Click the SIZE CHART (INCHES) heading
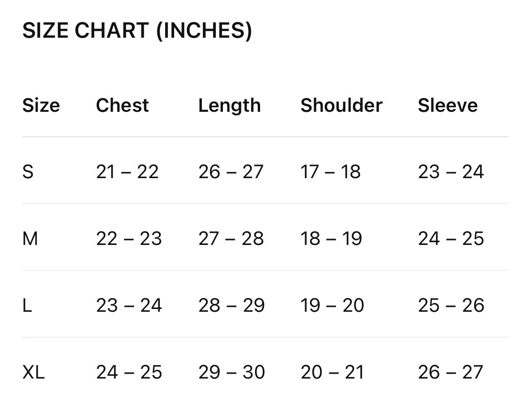This screenshot has width=532, height=409. 137,30
